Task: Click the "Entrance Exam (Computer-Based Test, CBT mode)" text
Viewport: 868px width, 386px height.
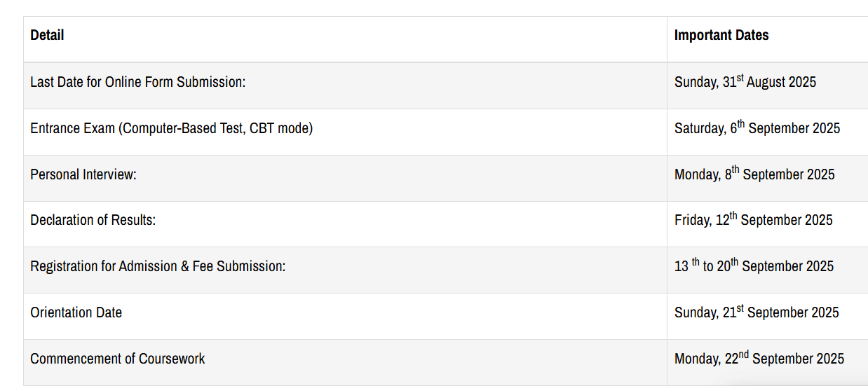Action: point(171,128)
